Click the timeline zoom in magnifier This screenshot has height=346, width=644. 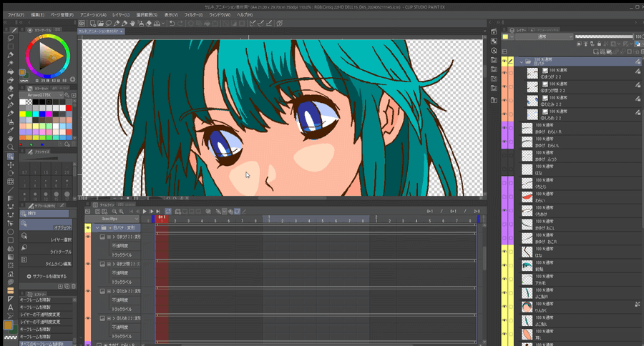coord(121,212)
